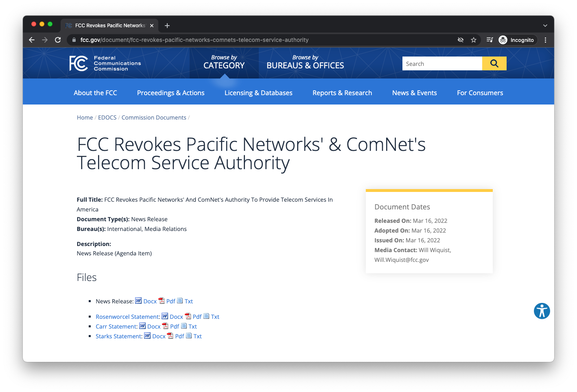Open the Chrome three-dot menu
The width and height of the screenshot is (577, 392).
click(545, 40)
